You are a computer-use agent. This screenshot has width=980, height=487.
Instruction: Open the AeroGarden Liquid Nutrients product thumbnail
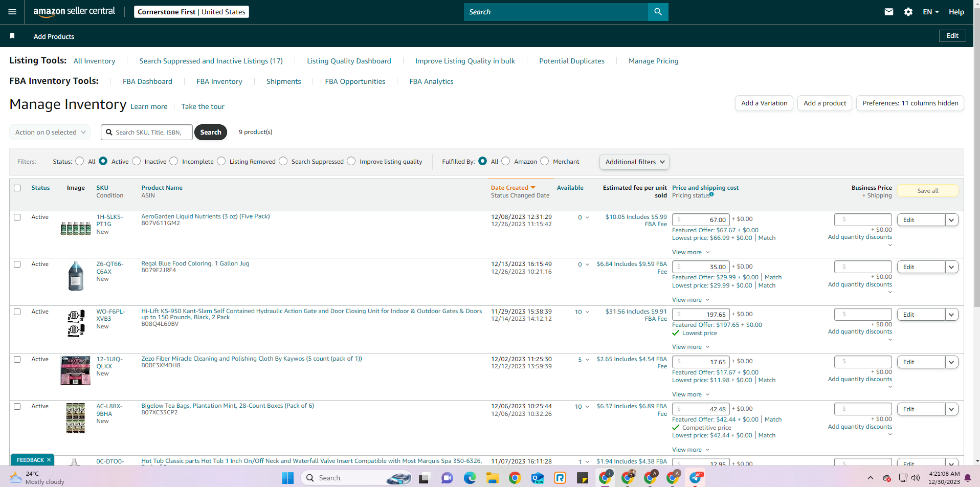tap(76, 228)
